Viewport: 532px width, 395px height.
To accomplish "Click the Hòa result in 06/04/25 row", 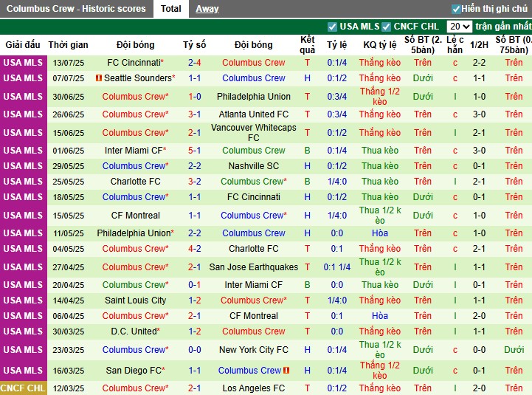I will pos(380,315).
